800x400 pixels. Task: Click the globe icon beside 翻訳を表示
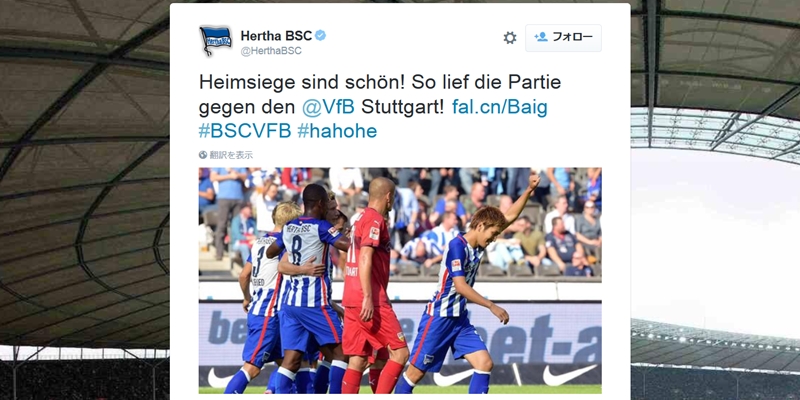tap(203, 155)
